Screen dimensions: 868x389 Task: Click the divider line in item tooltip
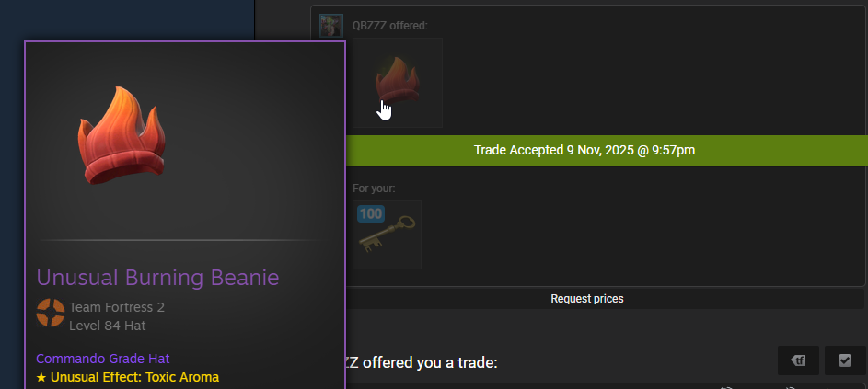[181, 240]
